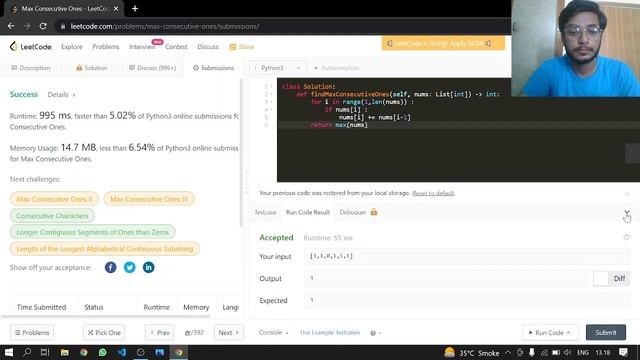The width and height of the screenshot is (640, 360).
Task: Click line 6 return statement in editor
Action: 339,125
